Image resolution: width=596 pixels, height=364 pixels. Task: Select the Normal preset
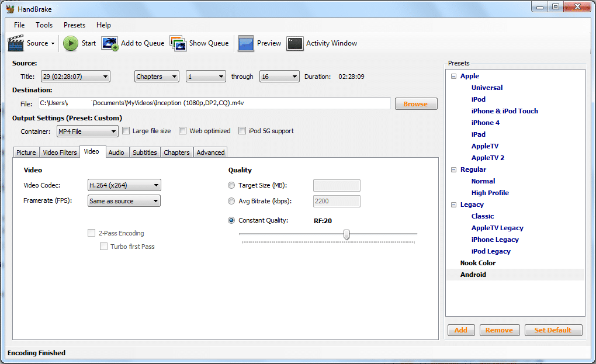(x=483, y=181)
